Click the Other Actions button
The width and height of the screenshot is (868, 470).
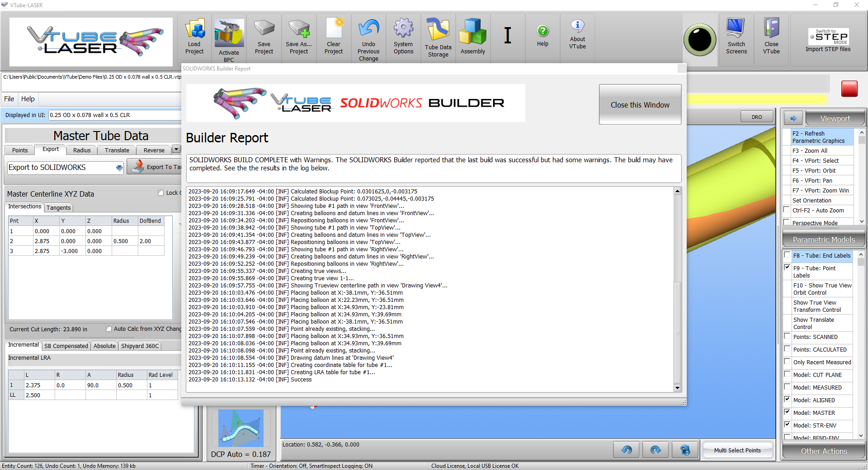[824, 451]
